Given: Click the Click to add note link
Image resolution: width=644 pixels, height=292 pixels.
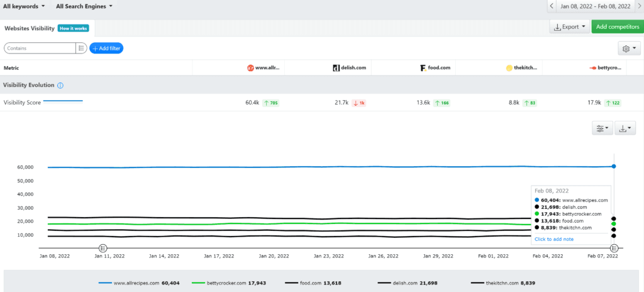Looking at the screenshot, I should pyautogui.click(x=554, y=239).
